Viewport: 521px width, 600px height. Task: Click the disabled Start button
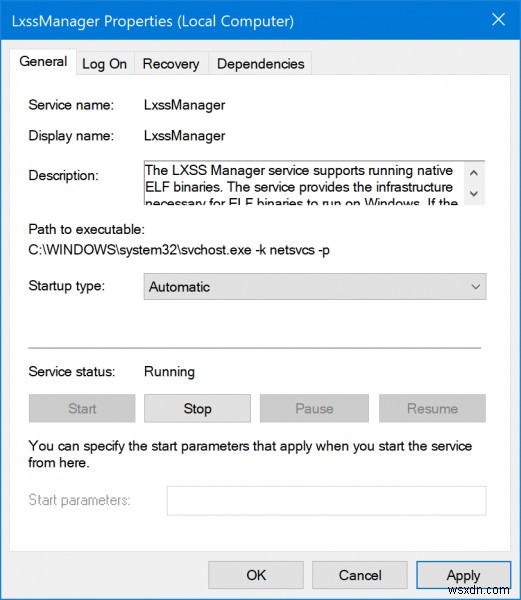(x=82, y=409)
